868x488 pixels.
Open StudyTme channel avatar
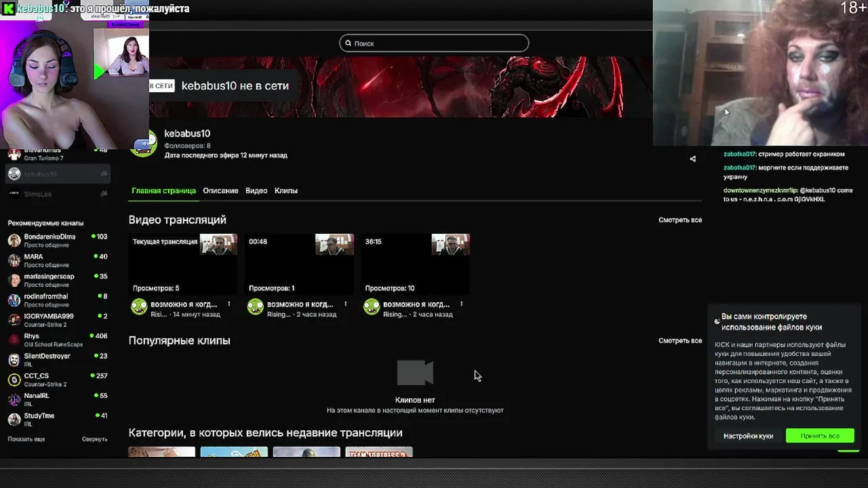click(14, 420)
